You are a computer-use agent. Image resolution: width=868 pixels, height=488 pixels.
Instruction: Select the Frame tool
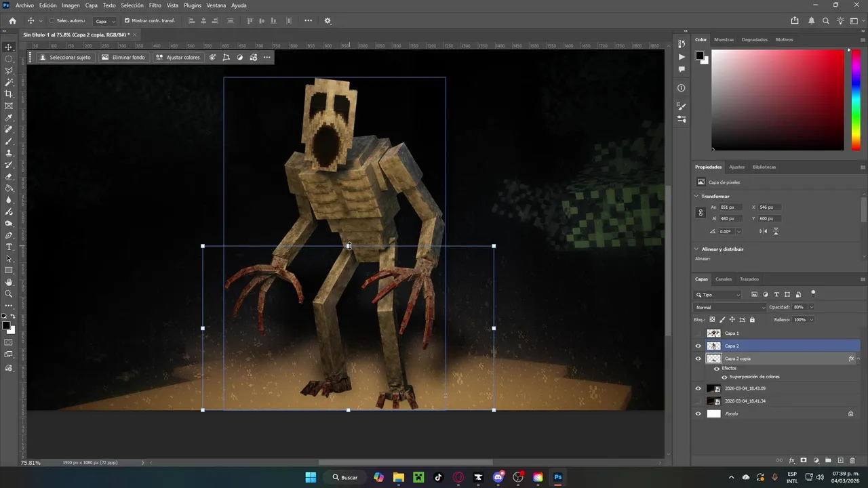tap(9, 106)
